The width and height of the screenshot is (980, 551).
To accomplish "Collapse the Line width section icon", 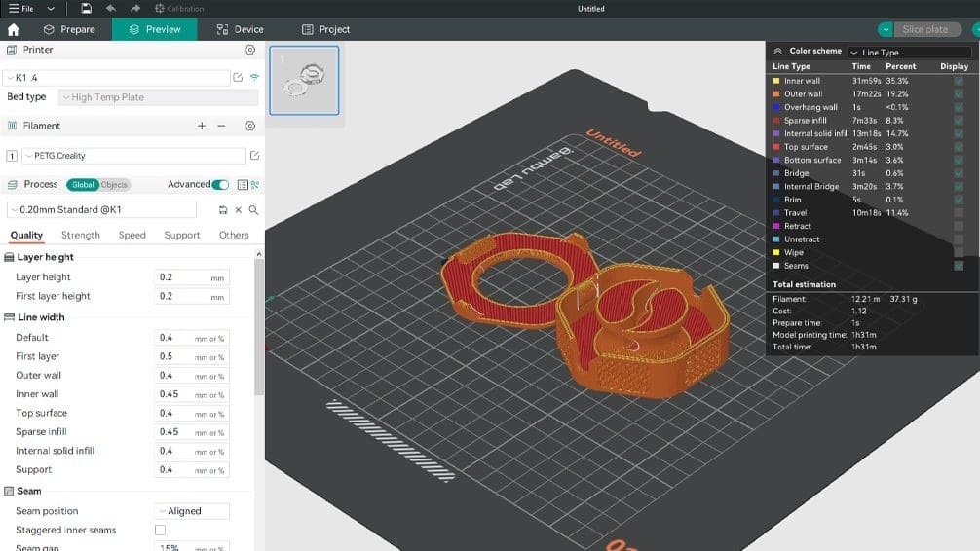I will [9, 317].
